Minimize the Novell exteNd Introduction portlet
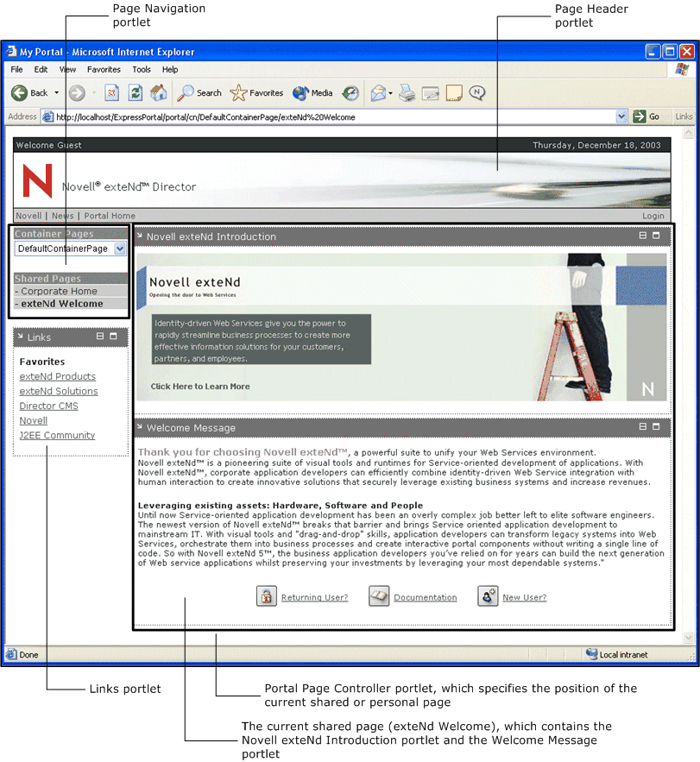The width and height of the screenshot is (700, 762). click(x=642, y=236)
